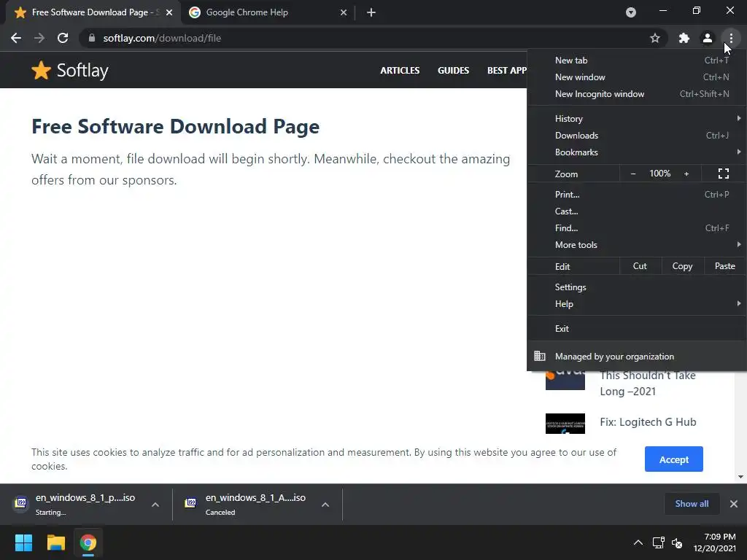Click Paste in the Edit row

tap(724, 266)
